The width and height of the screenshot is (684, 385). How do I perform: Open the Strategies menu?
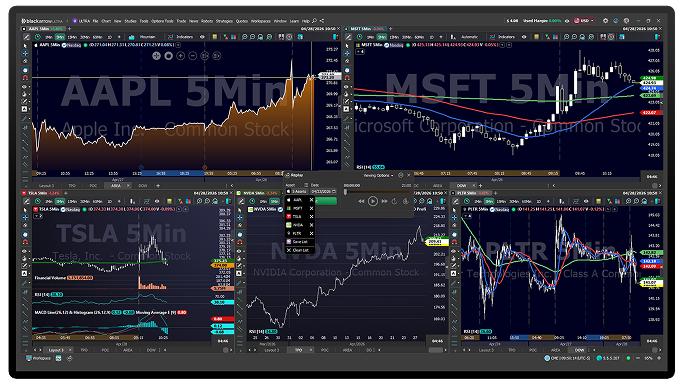[x=224, y=21]
